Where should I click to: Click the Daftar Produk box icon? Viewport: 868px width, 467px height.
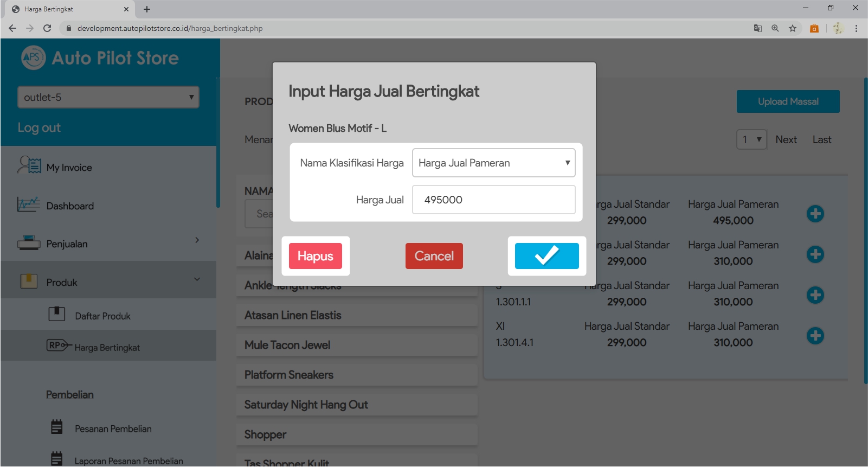pos(57,314)
